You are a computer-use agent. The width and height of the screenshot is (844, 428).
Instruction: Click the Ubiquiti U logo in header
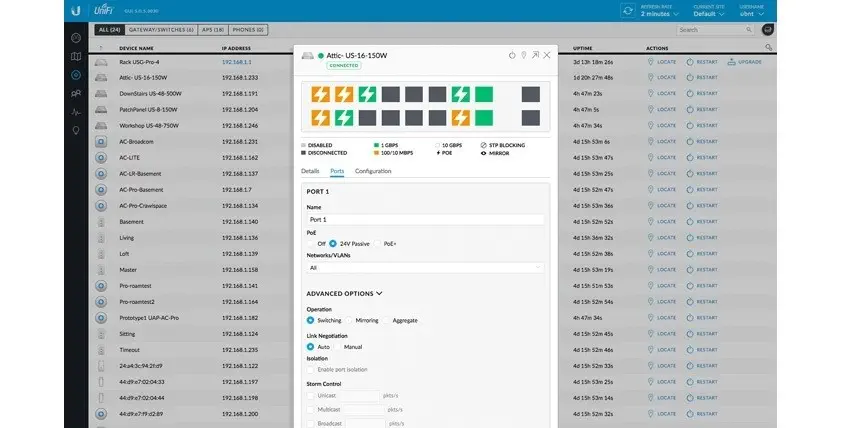(x=76, y=10)
